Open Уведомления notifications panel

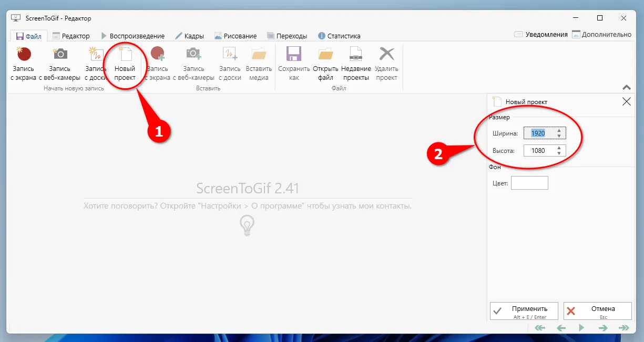click(541, 35)
